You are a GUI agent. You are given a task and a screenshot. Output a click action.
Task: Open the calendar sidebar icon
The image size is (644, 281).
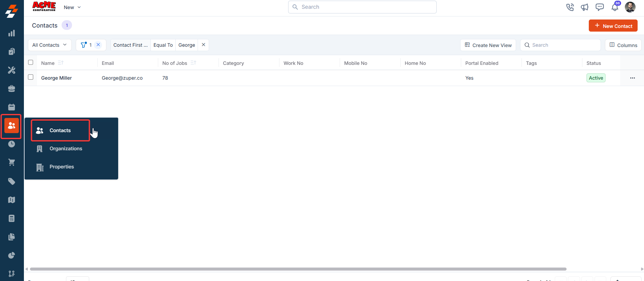(11, 107)
